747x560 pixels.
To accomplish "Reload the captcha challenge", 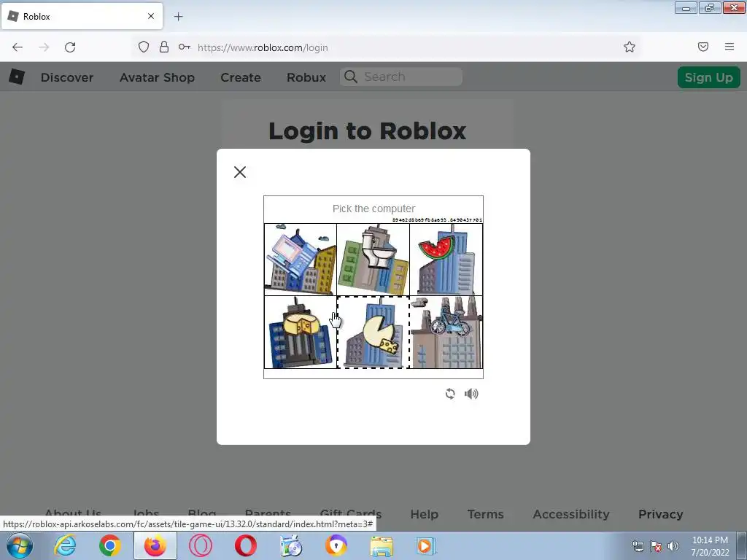I will pyautogui.click(x=449, y=394).
